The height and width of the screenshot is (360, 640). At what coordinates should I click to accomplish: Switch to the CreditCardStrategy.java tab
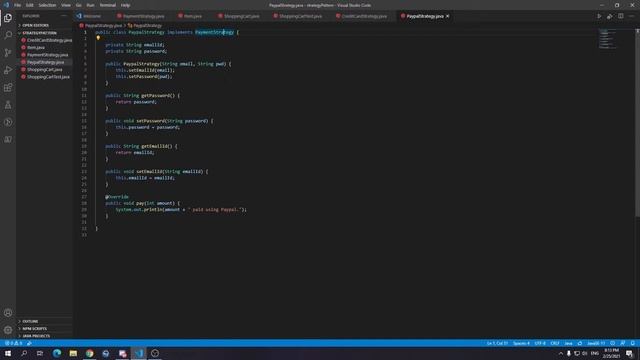coord(364,16)
